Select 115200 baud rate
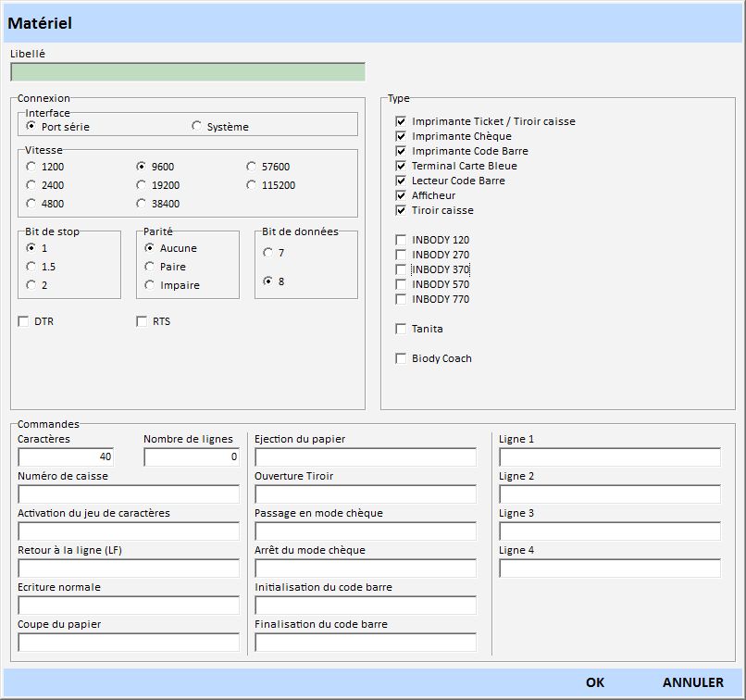 [x=252, y=185]
